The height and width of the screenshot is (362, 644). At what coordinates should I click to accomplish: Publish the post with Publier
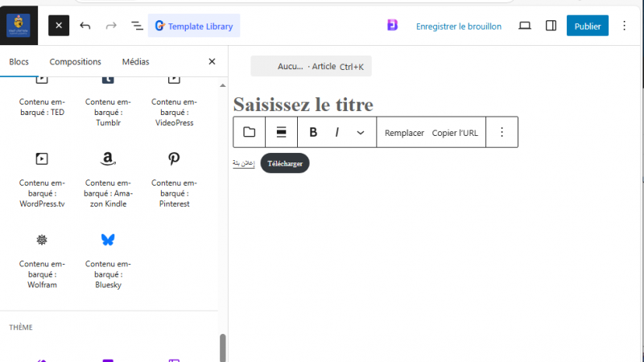pyautogui.click(x=588, y=26)
